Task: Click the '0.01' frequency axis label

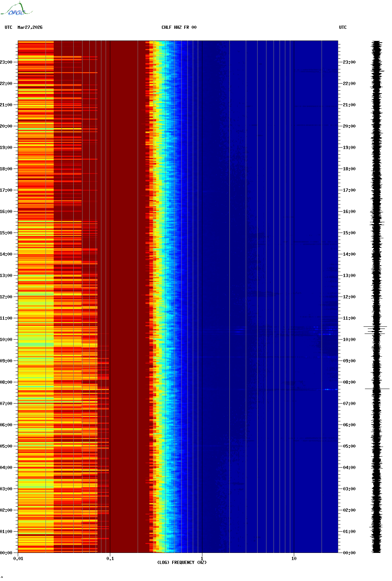Action: 18,559
